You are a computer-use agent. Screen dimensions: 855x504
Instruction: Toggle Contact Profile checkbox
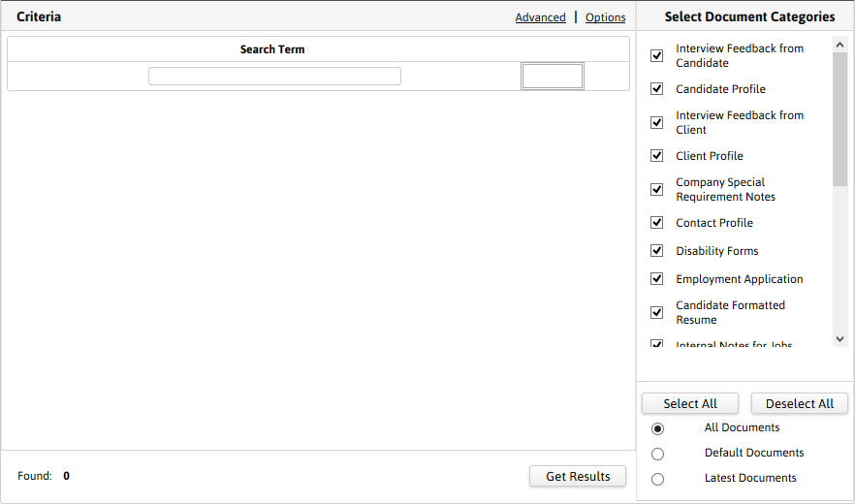(x=657, y=223)
